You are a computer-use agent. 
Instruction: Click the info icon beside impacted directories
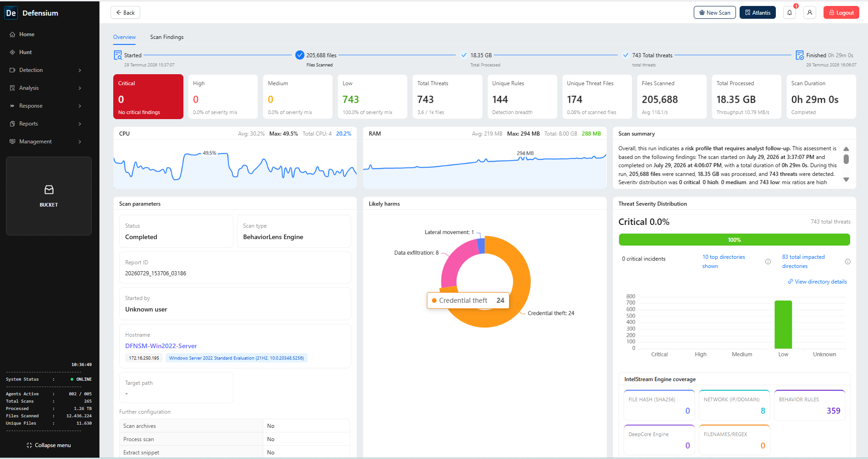848,262
